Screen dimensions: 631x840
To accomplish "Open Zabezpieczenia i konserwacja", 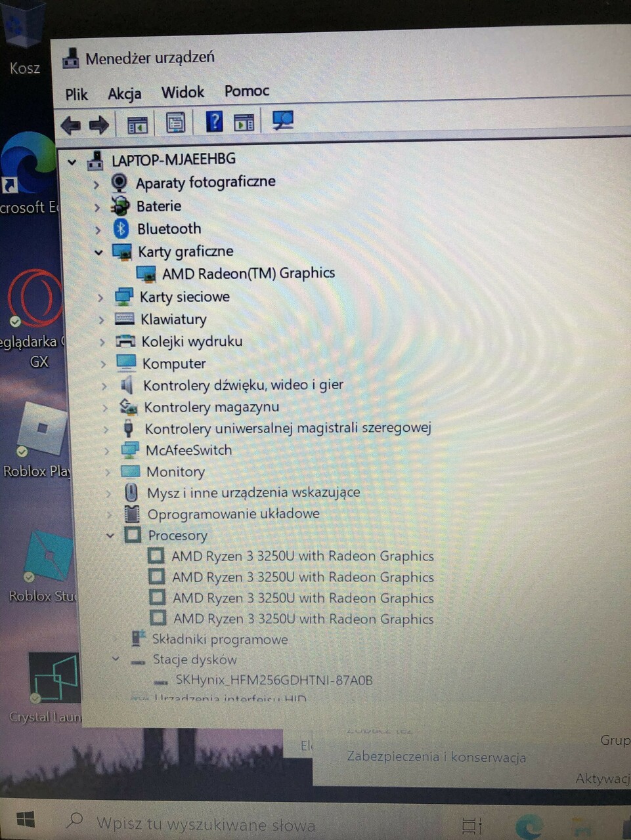I will [x=436, y=757].
